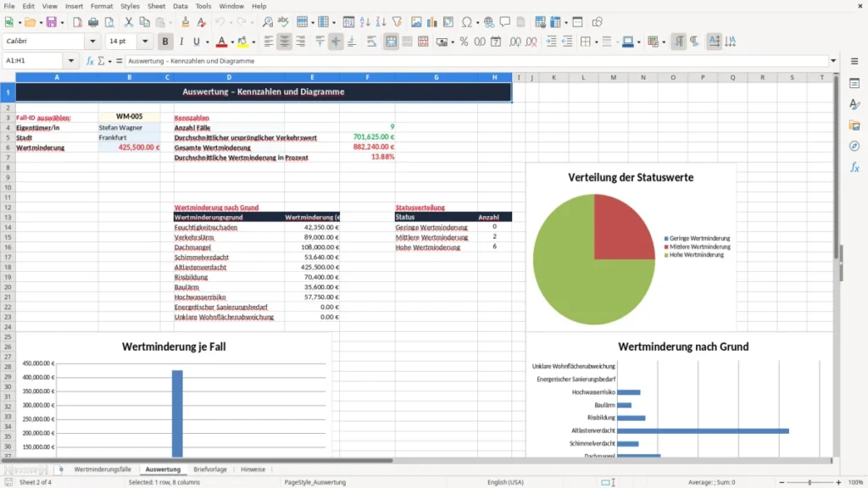Insert a pivot table
Screen dimensions: 868x488
(448, 22)
